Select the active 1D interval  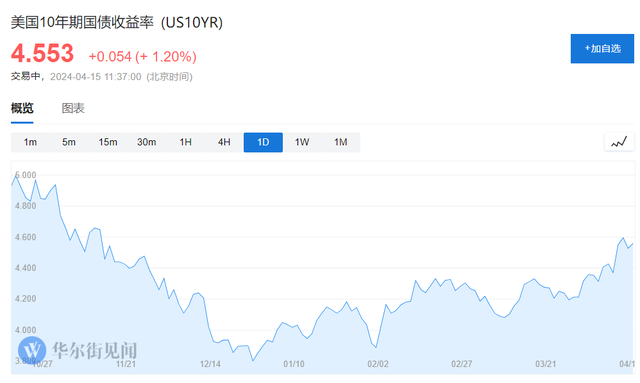coord(263,142)
